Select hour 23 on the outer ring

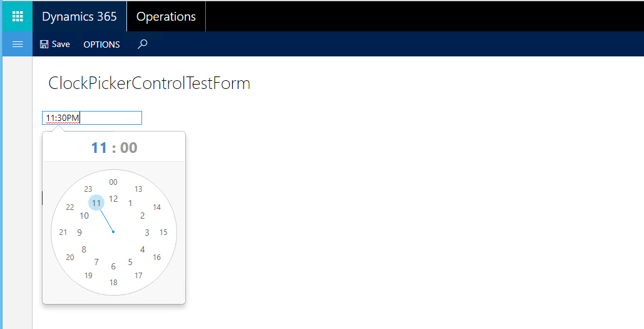point(88,189)
